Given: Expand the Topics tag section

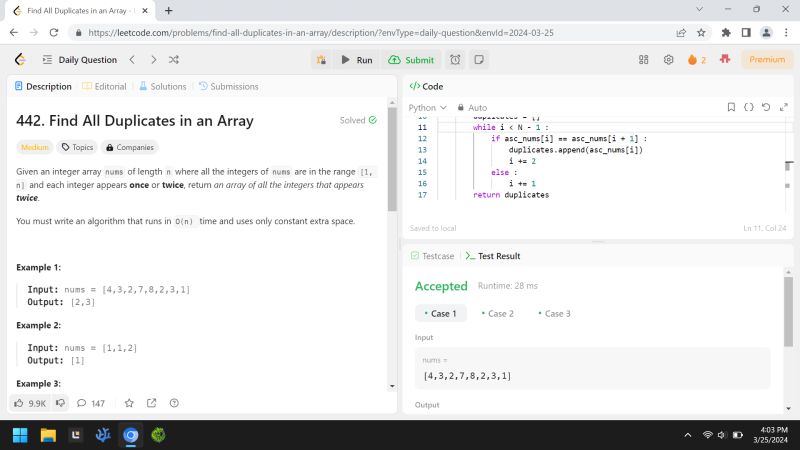Looking at the screenshot, I should pos(77,147).
